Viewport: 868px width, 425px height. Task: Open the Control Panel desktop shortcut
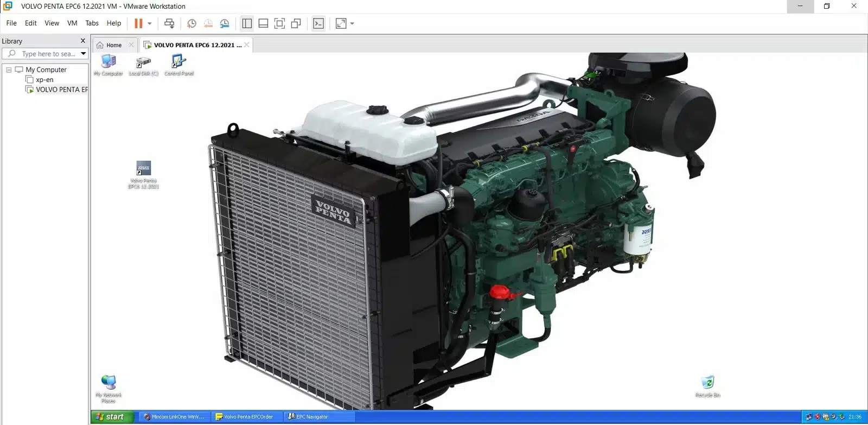point(178,61)
